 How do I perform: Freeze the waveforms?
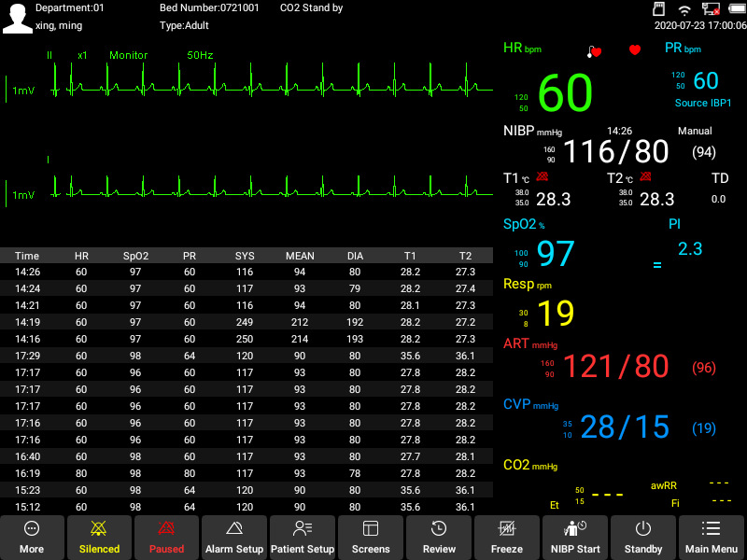507,538
